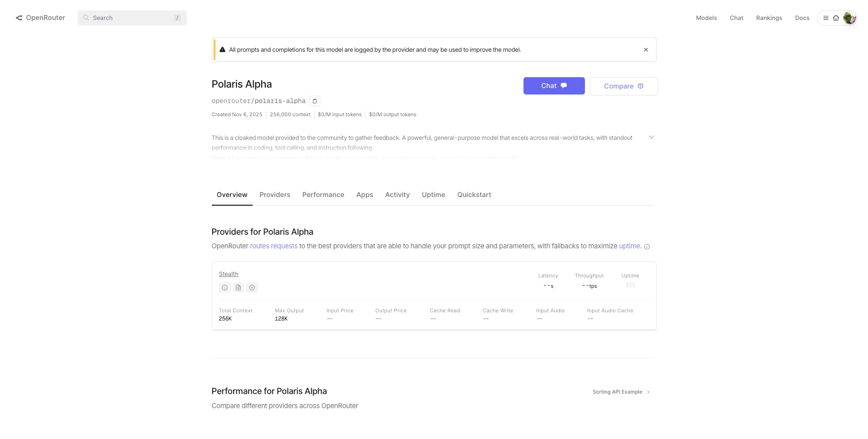The width and height of the screenshot is (868, 439).
Task: Follow the "uptime" link in the providers description
Action: (x=629, y=246)
